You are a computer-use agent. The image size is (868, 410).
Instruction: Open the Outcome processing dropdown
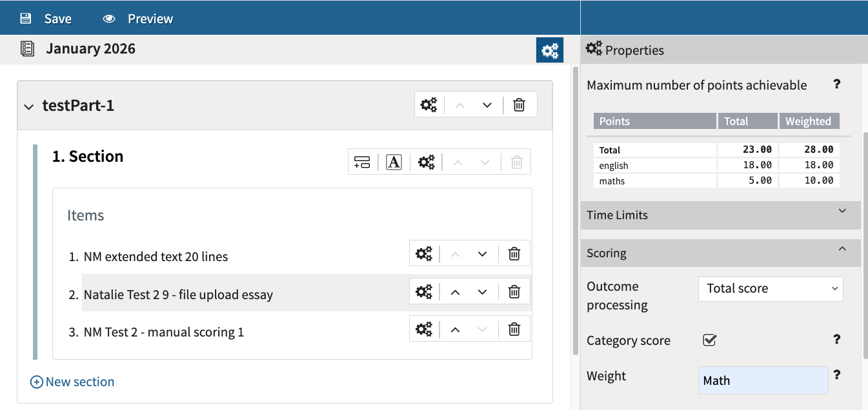pos(771,289)
